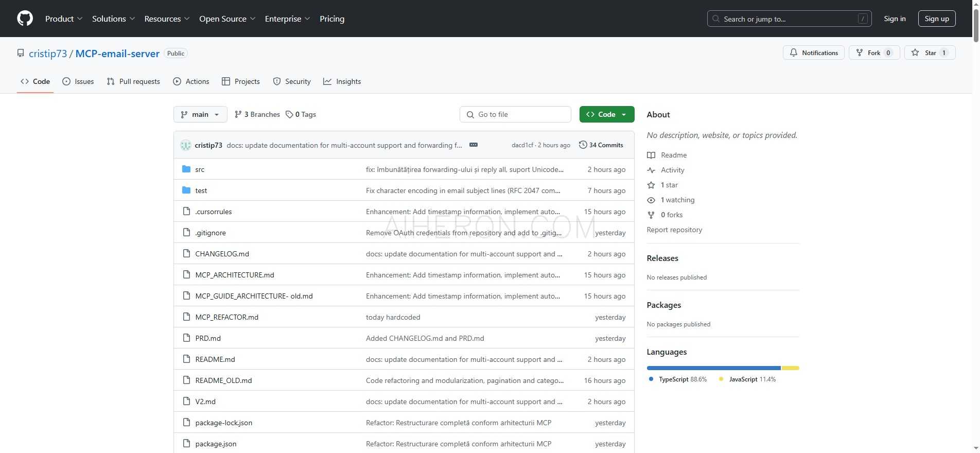The image size is (980, 453).
Task: Expand commit message ellipsis button
Action: pos(474,145)
